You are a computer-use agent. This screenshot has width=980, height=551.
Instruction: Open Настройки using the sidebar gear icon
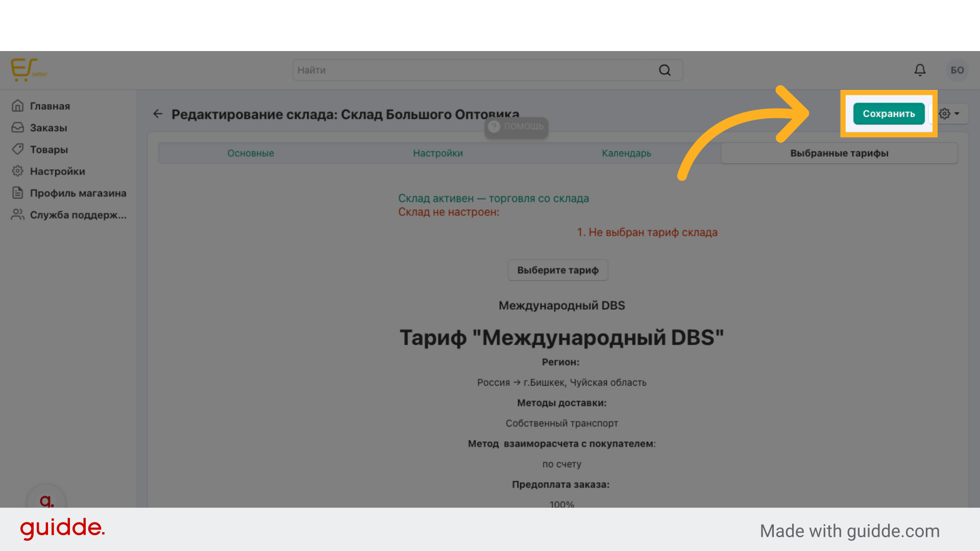(x=18, y=171)
